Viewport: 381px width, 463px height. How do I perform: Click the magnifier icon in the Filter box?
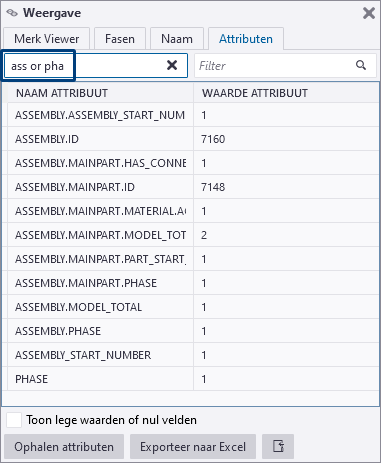tap(361, 65)
